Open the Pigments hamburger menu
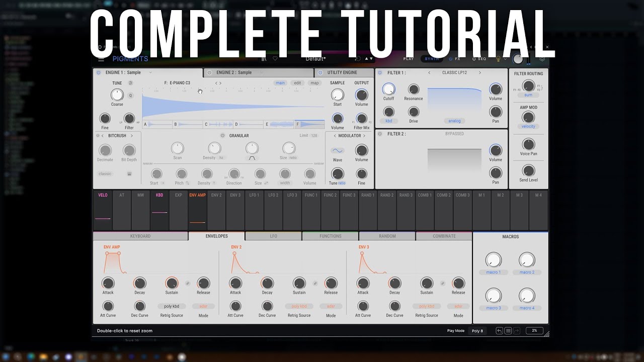This screenshot has height=362, width=644. [101, 59]
